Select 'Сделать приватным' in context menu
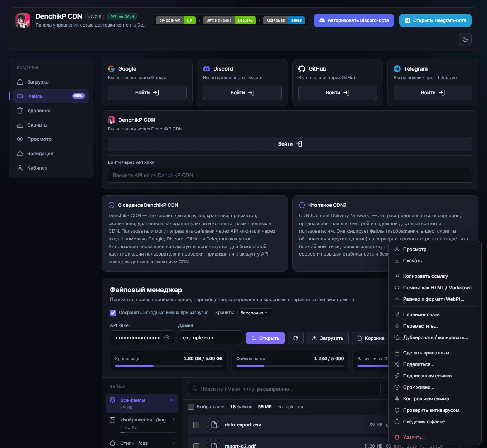Viewport: 487px width, 448px height. click(435, 353)
